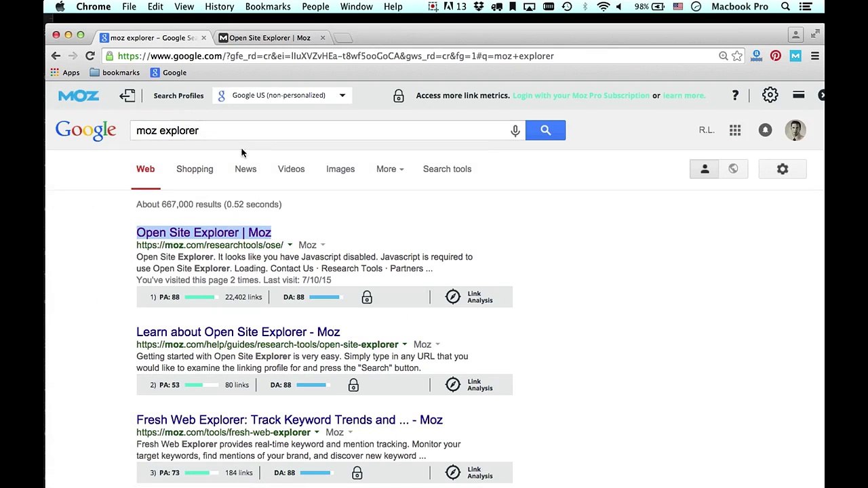The height and width of the screenshot is (488, 868).
Task: Click the learn more link in MozBar
Action: (x=684, y=96)
